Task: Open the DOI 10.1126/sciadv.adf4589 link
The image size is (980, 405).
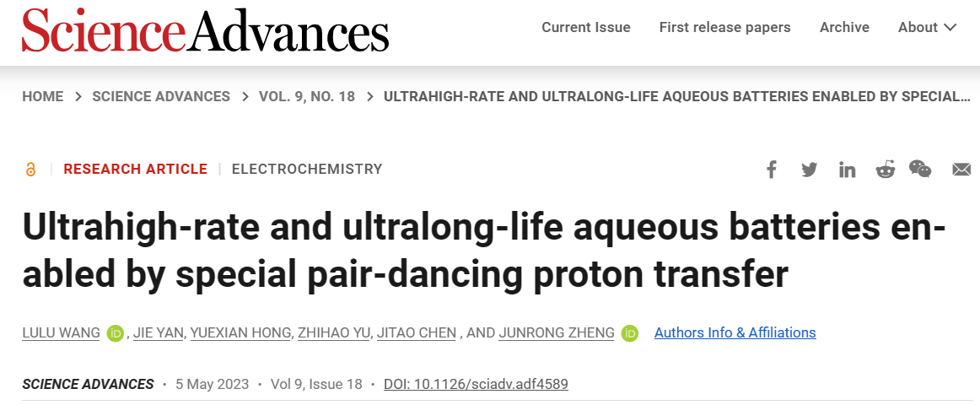Action: pyautogui.click(x=476, y=384)
